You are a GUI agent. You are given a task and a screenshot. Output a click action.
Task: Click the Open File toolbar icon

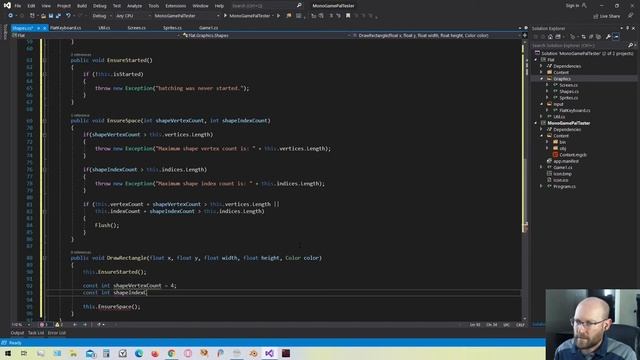point(43,16)
